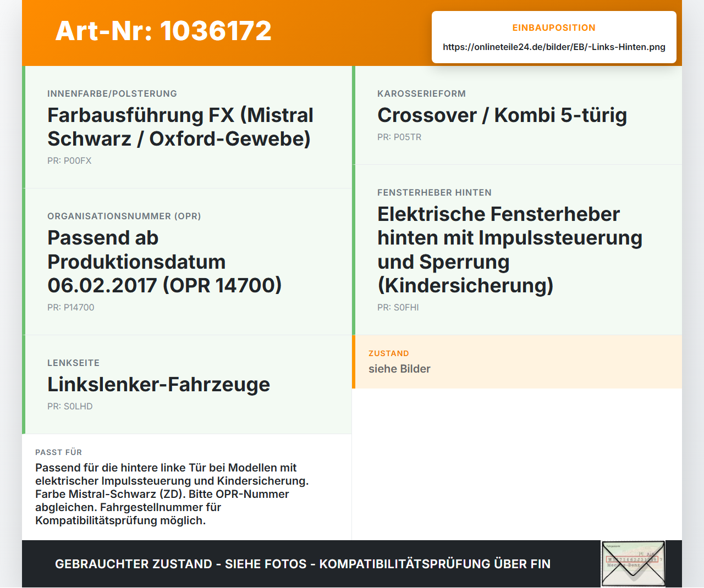The width and height of the screenshot is (704, 588).
Task: Click Elektrische Fensterheber hinten description
Action: coord(510,249)
